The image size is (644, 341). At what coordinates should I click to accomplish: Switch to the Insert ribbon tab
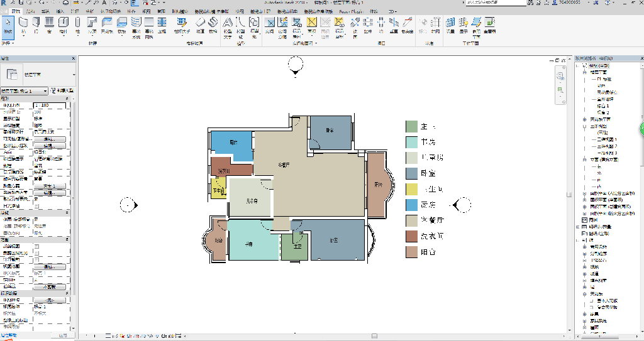tap(60, 11)
